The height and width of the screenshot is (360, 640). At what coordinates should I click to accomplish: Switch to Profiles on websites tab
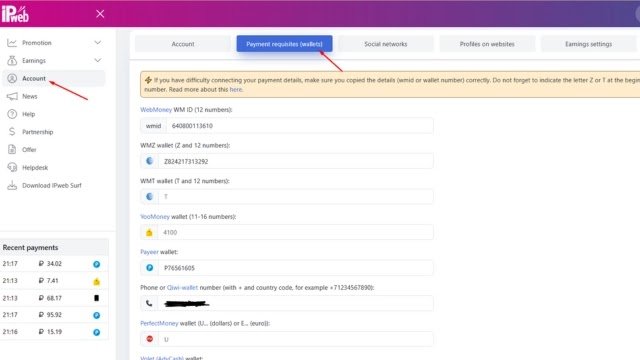(487, 44)
